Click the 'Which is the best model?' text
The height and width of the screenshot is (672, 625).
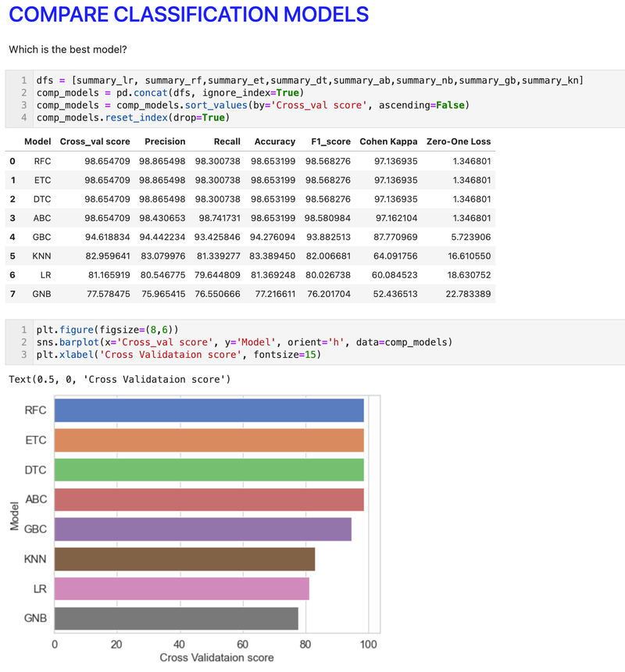(x=68, y=50)
